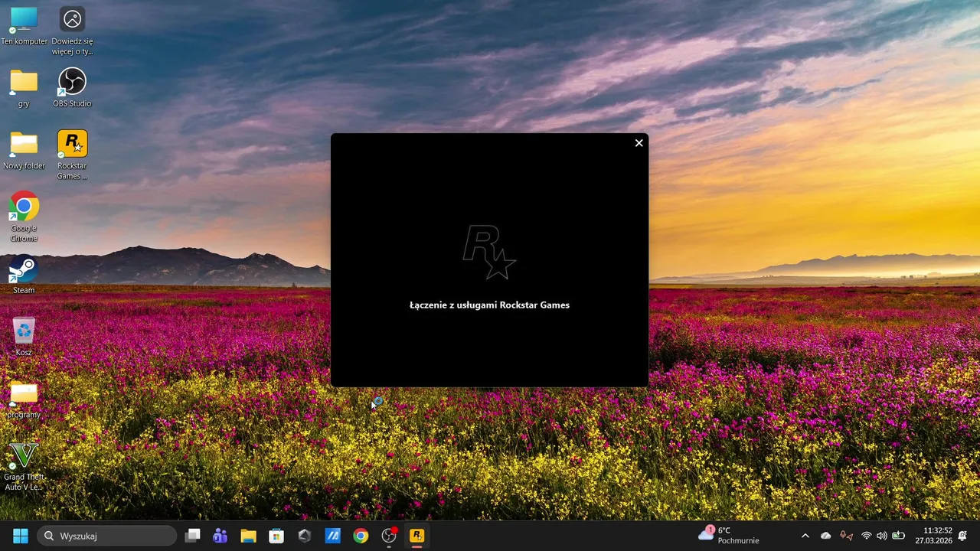Select the Grand Theft Auto V desktop shortcut
This screenshot has height=551, width=980.
tap(24, 466)
